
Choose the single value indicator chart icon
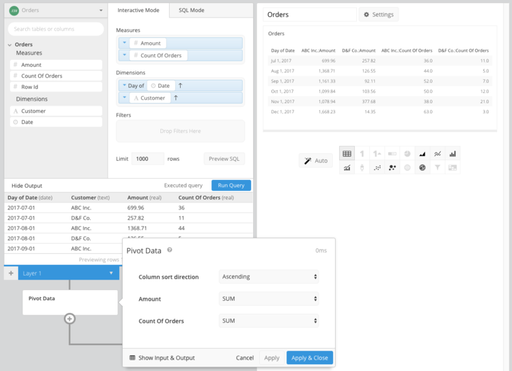click(377, 154)
